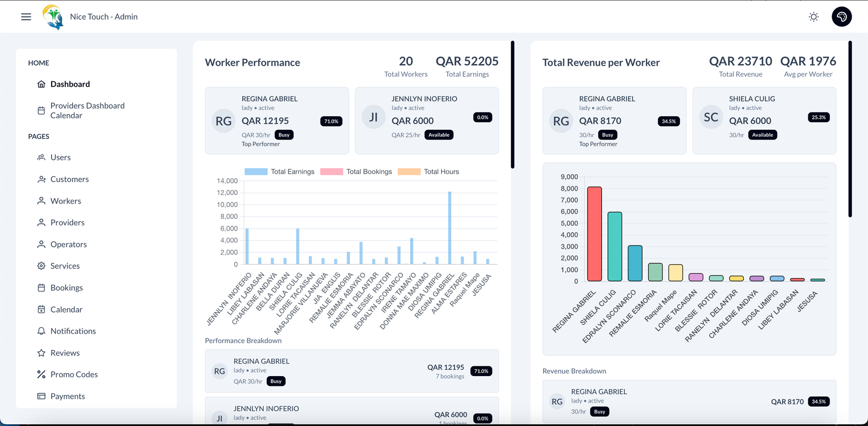
Task: Go to the Bookings page
Action: (66, 288)
